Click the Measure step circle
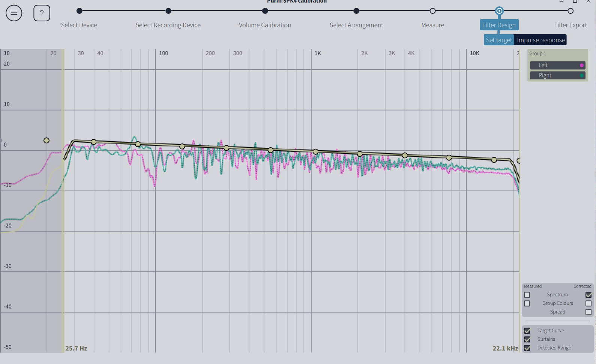Viewport: 596px width, 364px height. point(433,11)
